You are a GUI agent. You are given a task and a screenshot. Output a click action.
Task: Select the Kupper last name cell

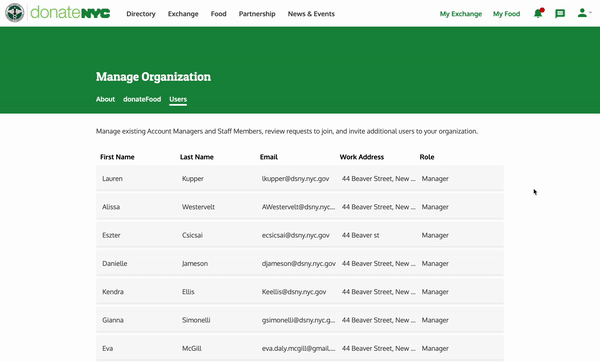point(193,178)
